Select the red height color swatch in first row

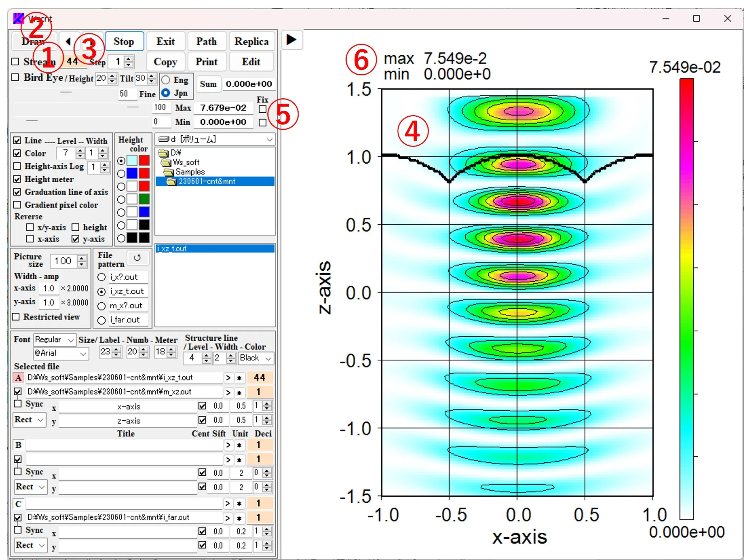point(144,160)
